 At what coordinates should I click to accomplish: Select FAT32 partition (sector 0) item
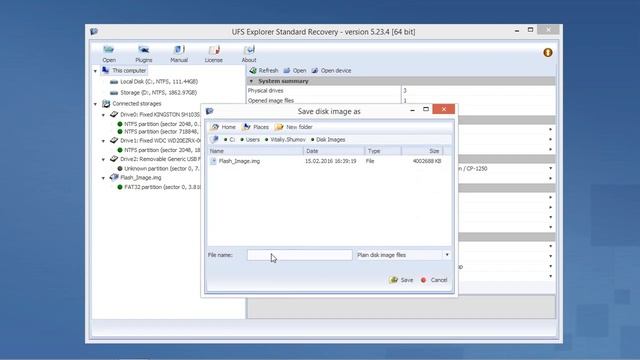[162, 187]
